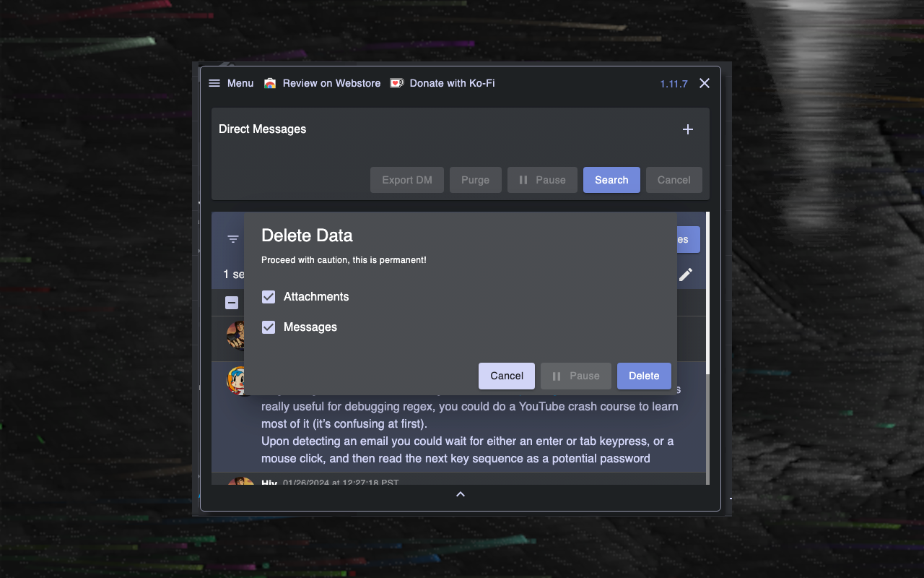Click the pencil edit icon
This screenshot has width=924, height=578.
pyautogui.click(x=686, y=275)
